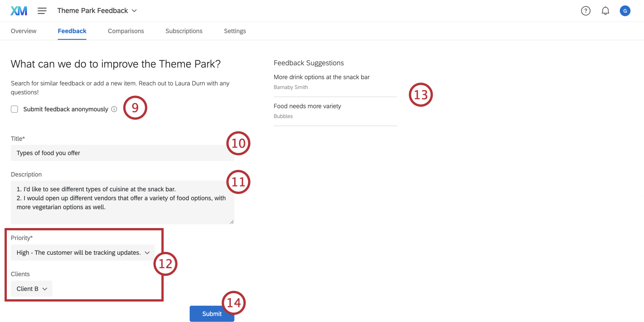
Task: Click the anonymous feedback info icon
Action: click(114, 109)
